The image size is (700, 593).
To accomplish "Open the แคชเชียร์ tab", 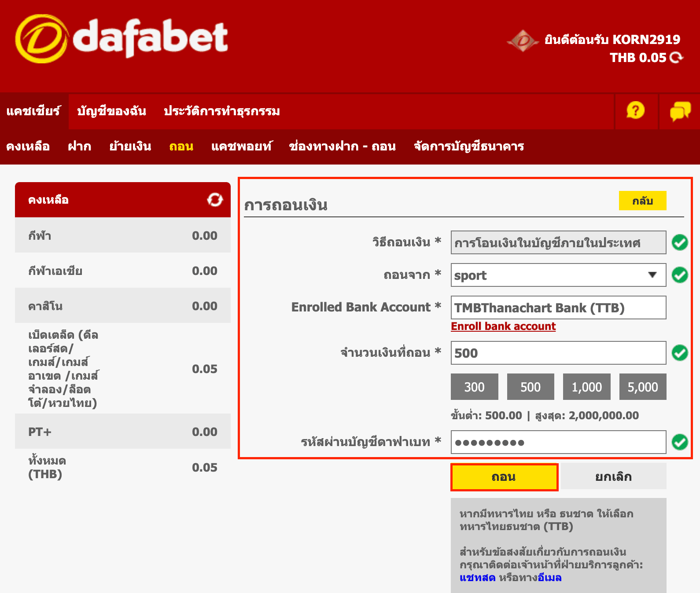I will point(34,111).
